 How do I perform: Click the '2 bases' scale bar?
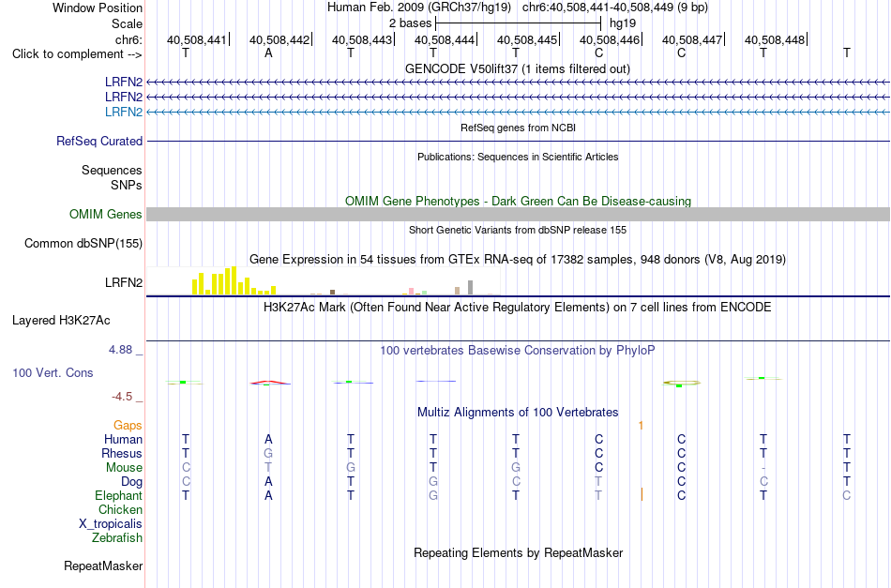pyautogui.click(x=518, y=23)
